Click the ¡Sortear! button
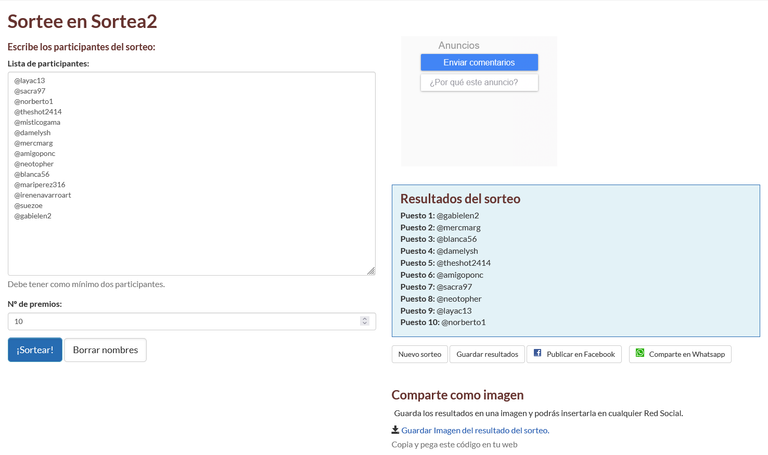Image resolution: width=768 pixels, height=455 pixels. (x=35, y=350)
